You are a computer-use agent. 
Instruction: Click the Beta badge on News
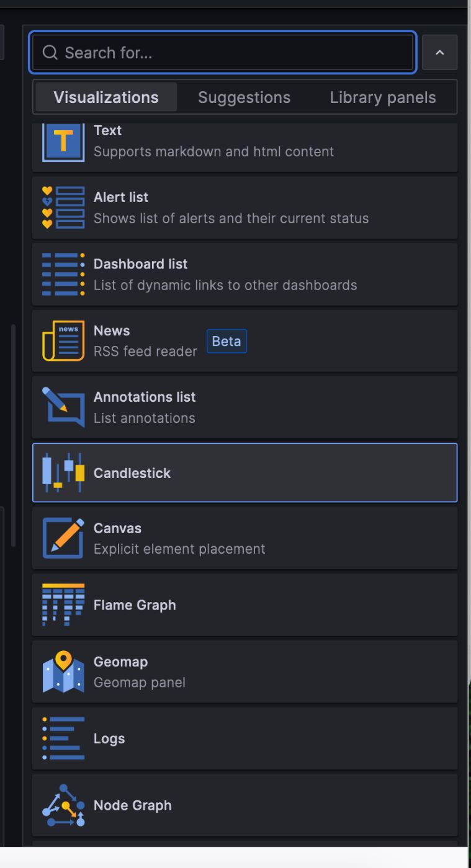227,341
